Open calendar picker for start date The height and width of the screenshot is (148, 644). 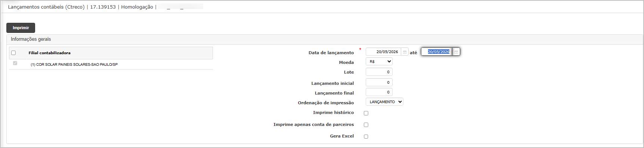coord(405,52)
